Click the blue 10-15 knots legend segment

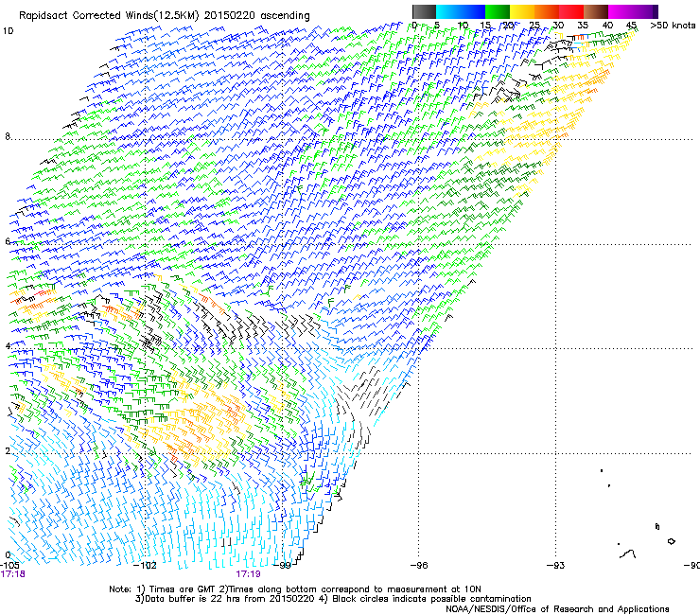click(473, 11)
